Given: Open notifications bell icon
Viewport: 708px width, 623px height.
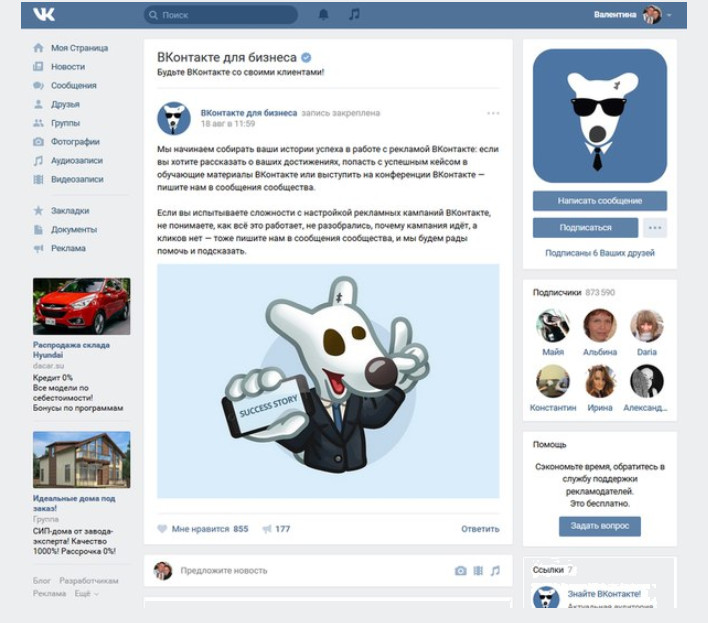Looking at the screenshot, I should [x=323, y=14].
